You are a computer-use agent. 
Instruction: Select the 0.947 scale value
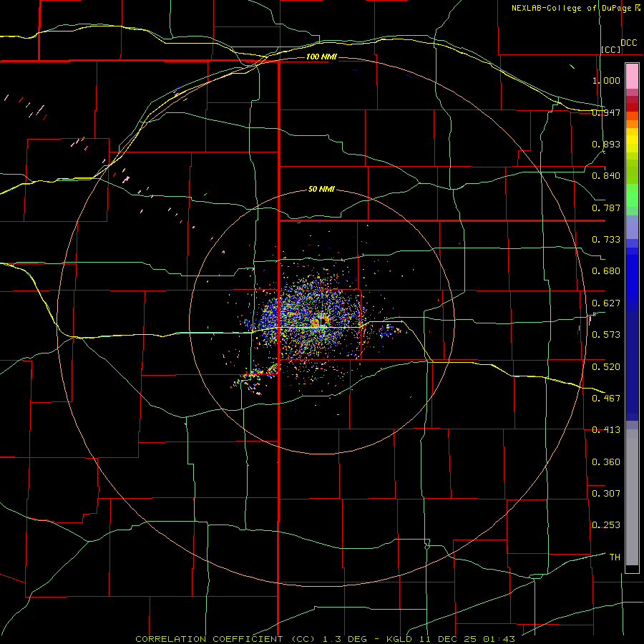(606, 112)
